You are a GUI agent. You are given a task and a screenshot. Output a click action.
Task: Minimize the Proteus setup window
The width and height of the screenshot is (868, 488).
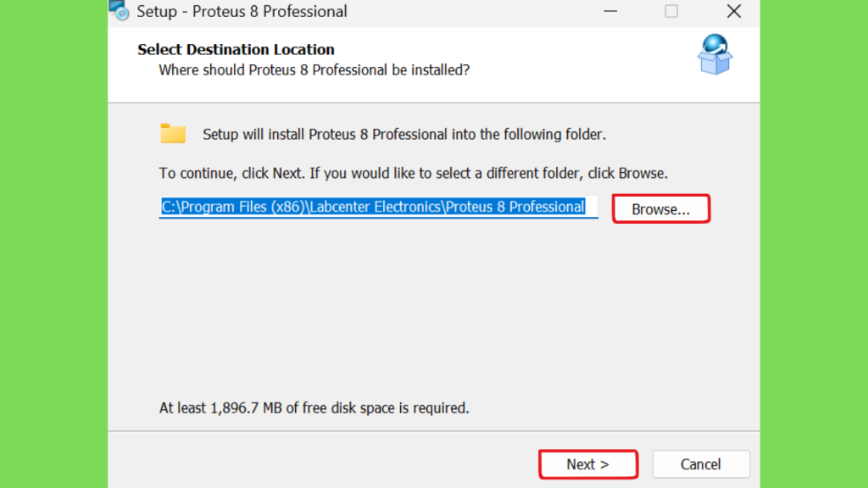click(610, 11)
